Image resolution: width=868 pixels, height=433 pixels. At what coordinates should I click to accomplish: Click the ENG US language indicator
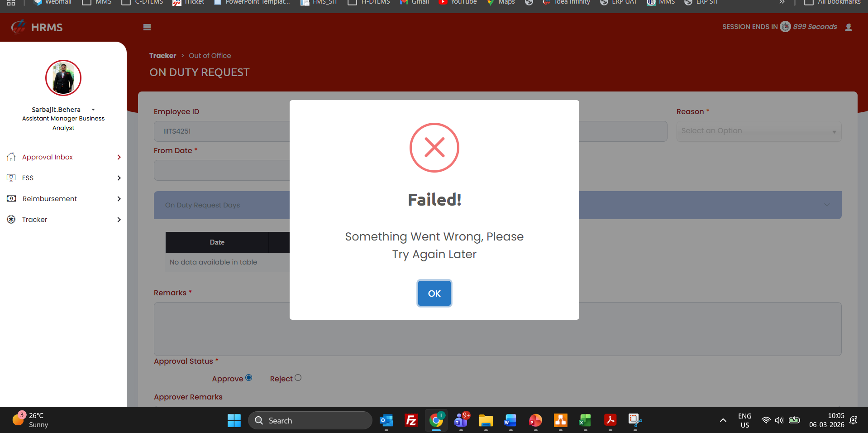pyautogui.click(x=745, y=420)
